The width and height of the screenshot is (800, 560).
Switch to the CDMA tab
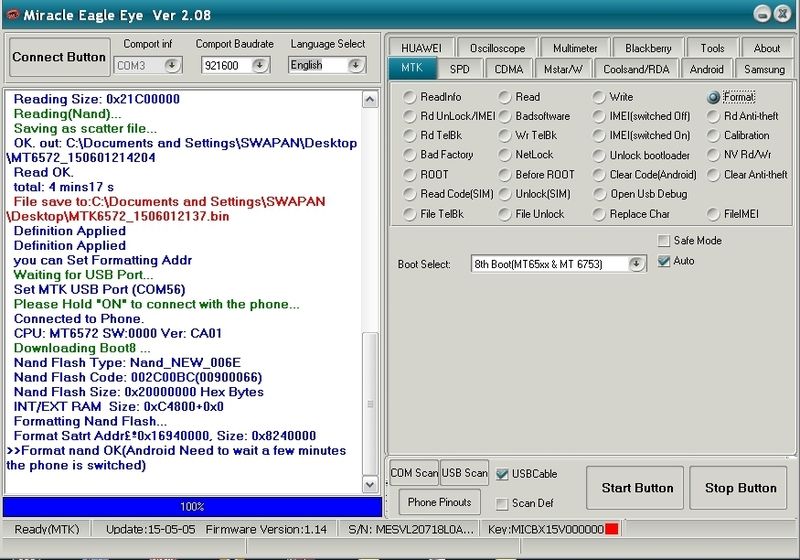click(x=508, y=69)
